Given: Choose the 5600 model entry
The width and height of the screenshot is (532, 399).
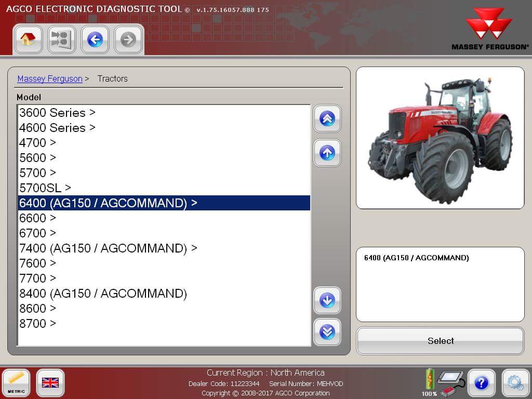Looking at the screenshot, I should coord(164,158).
